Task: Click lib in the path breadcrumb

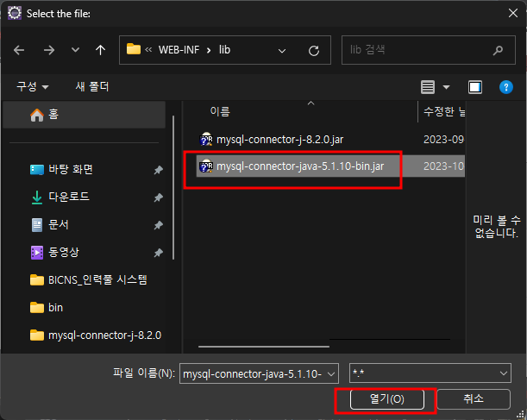Action: pos(224,50)
